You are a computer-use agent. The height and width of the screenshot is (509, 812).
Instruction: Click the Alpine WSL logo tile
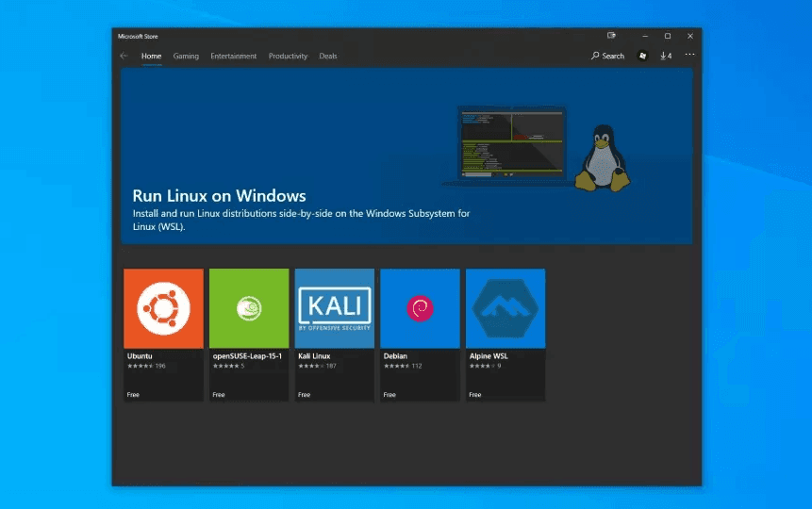505,308
